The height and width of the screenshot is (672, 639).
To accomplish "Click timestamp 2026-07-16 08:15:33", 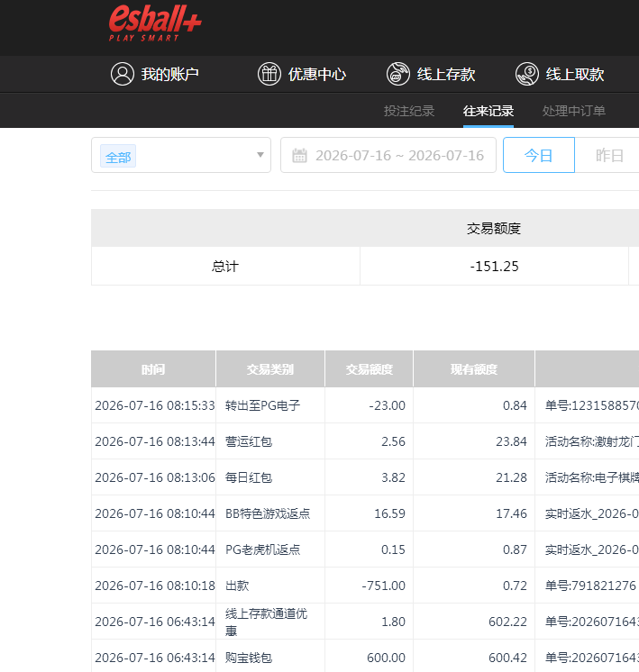I will pos(155,405).
